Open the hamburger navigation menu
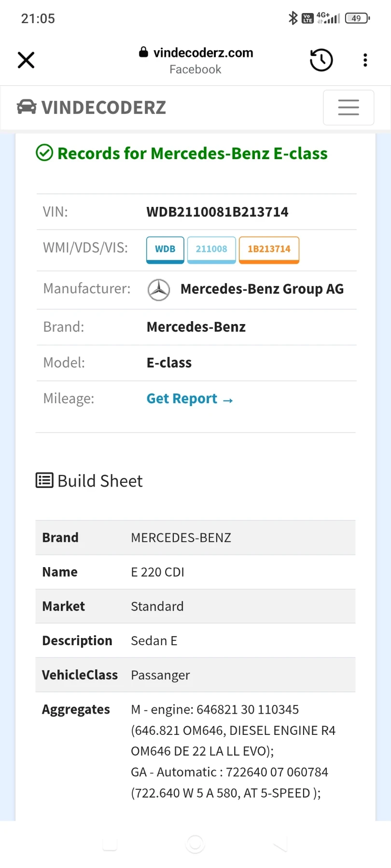Image resolution: width=391 pixels, height=868 pixels. [x=349, y=108]
